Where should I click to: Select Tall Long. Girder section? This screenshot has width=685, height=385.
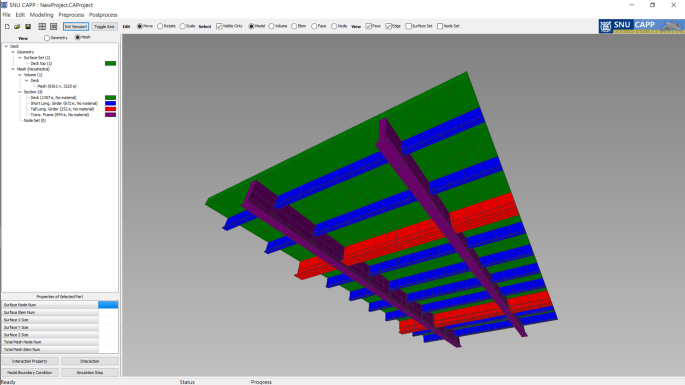click(62, 109)
